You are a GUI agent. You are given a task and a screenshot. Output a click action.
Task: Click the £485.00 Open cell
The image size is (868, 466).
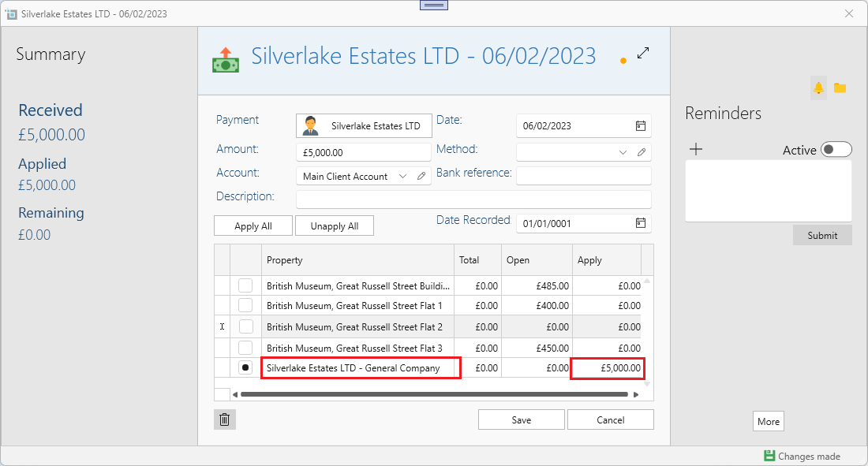pyautogui.click(x=537, y=286)
